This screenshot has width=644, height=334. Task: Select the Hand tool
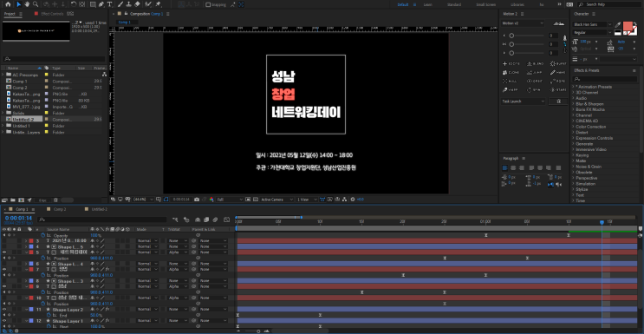(x=26, y=4)
